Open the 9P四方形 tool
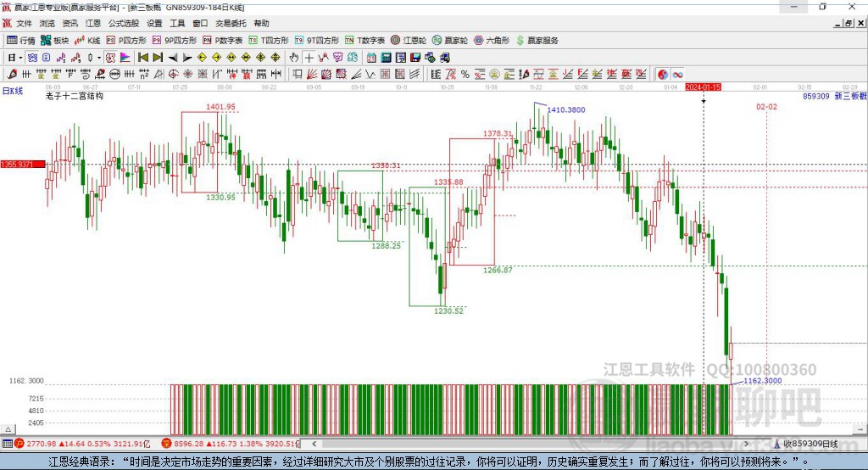The image size is (868, 470). 175,41
